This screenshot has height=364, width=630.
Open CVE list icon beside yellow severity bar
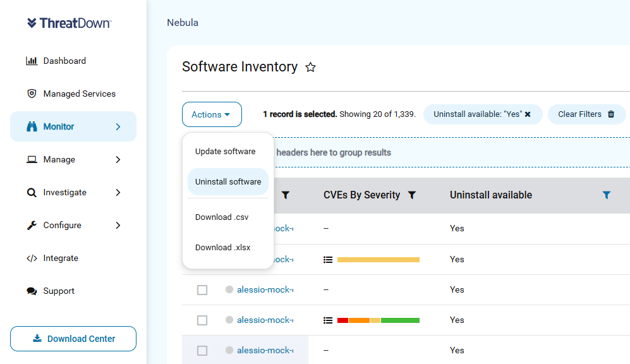coord(328,260)
